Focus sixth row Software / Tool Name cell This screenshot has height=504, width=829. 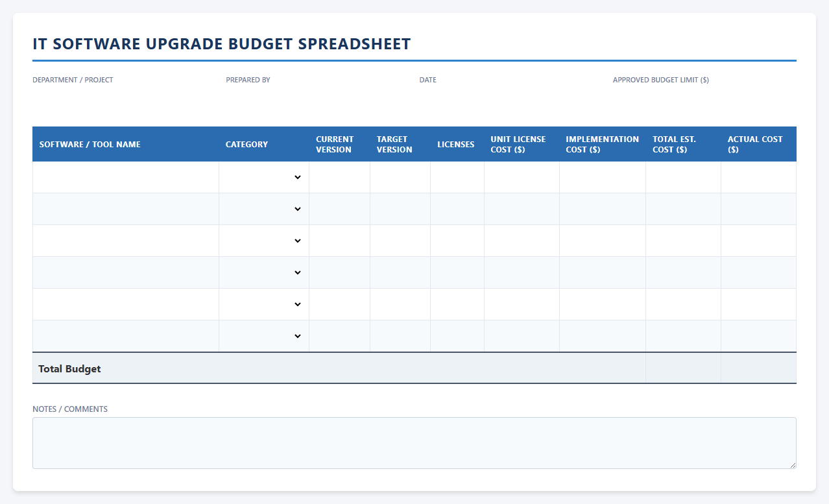tap(126, 336)
